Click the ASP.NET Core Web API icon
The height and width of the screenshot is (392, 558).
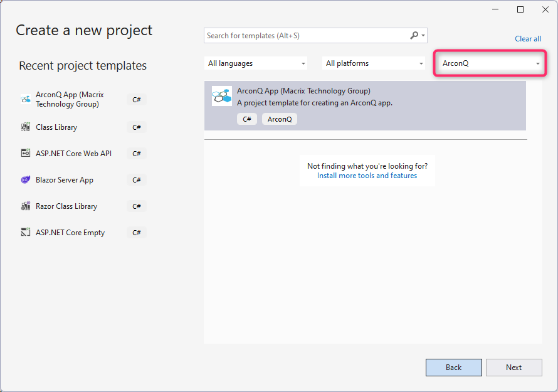(x=25, y=154)
